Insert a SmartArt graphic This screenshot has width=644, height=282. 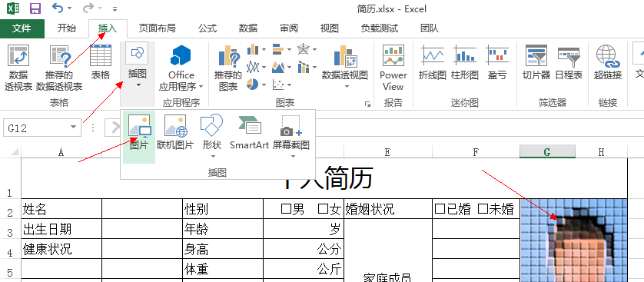click(249, 132)
